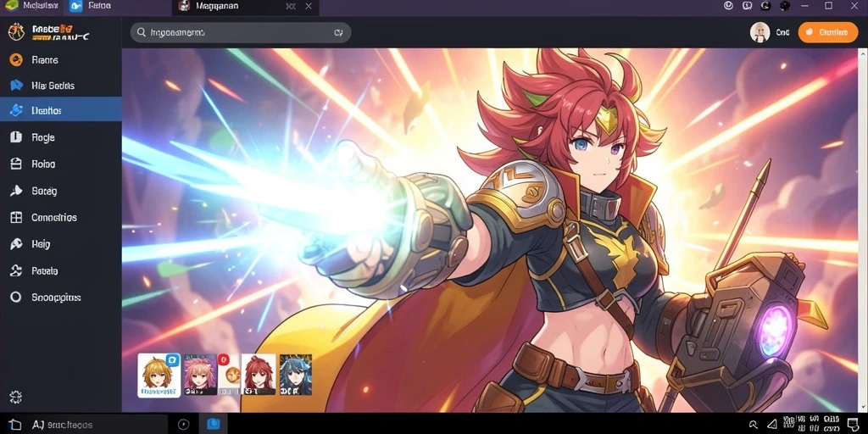Click the circular taskbar icon

tap(184, 425)
